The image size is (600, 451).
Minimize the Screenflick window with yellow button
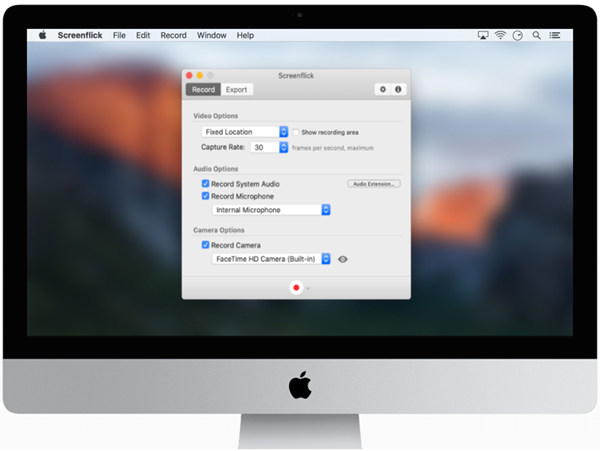[x=199, y=75]
